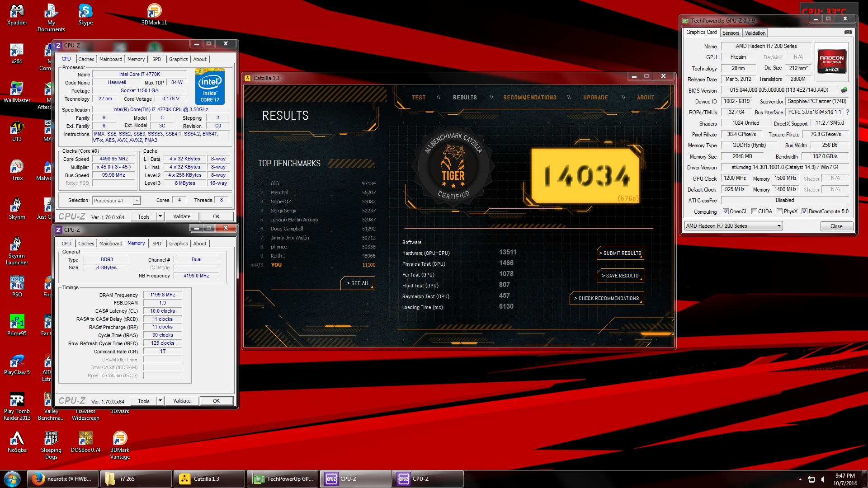Launch UT3 from the desktop

(17, 131)
